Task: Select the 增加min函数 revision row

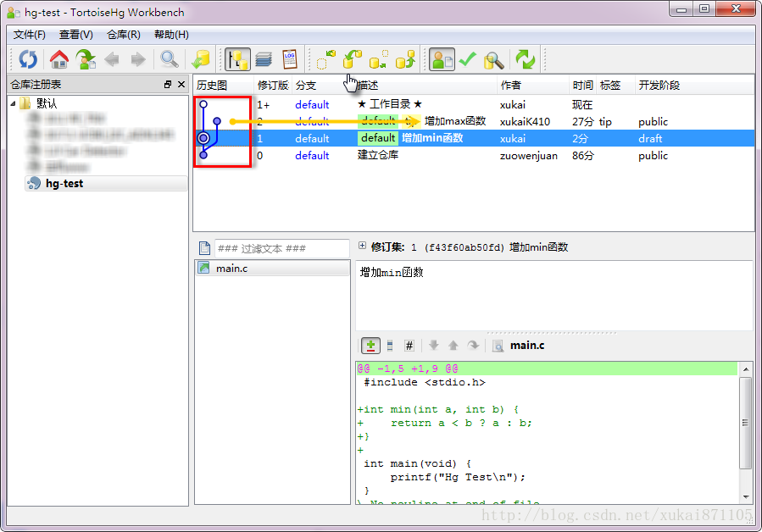Action: 474,138
